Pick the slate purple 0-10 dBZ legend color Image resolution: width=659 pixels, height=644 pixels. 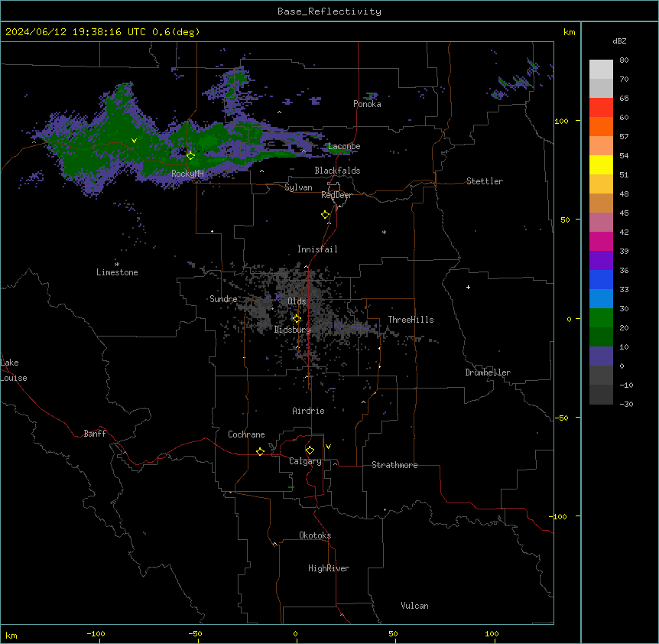pos(601,356)
